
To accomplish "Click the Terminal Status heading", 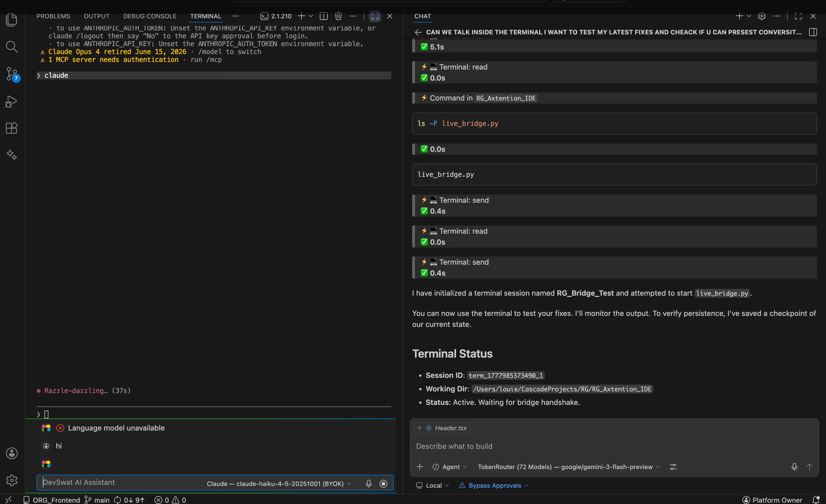I will 452,354.
